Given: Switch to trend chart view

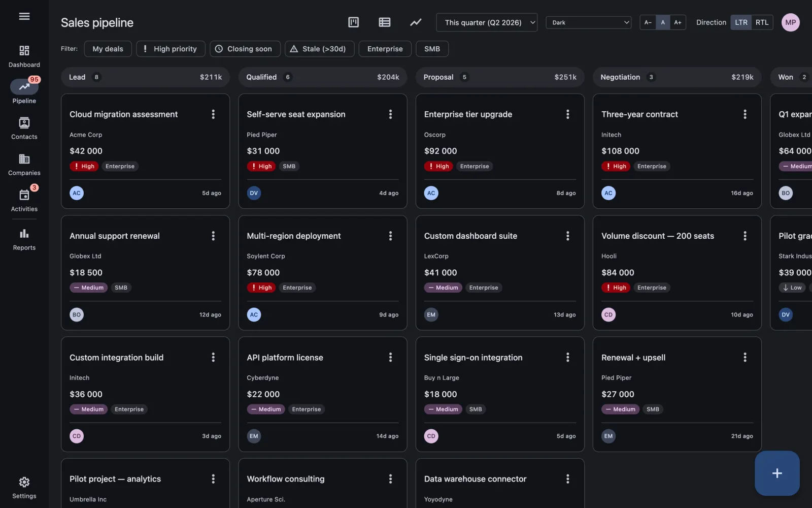Looking at the screenshot, I should (416, 22).
